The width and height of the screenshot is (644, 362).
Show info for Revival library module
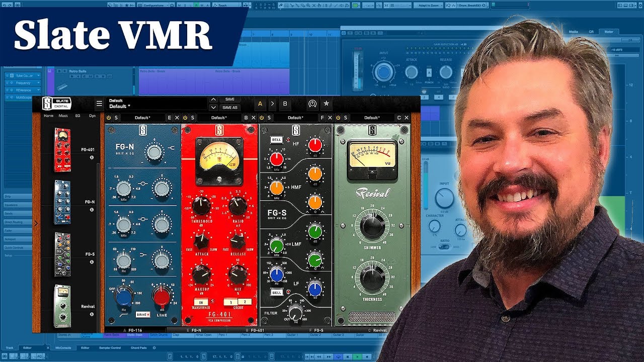(92, 314)
